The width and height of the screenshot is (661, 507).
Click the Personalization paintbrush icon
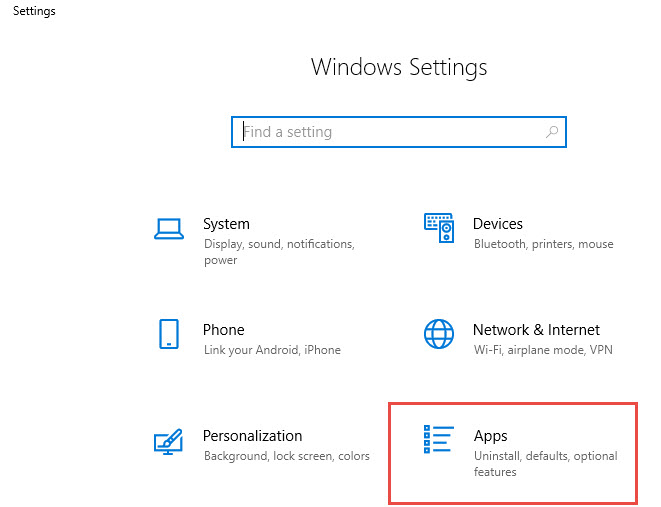point(168,441)
